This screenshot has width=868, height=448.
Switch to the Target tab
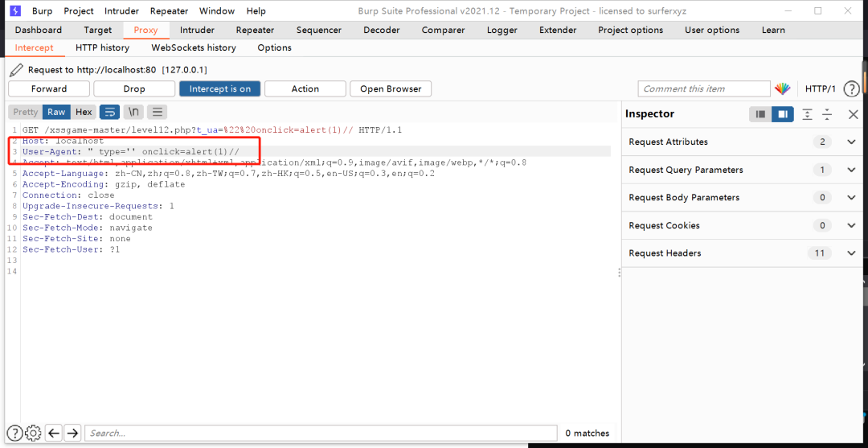98,31
